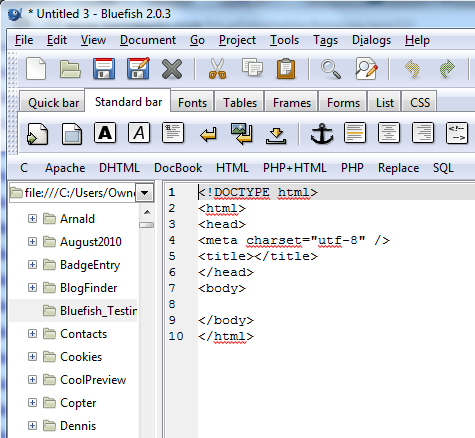
Task: Open the Tags menu
Action: 325,40
